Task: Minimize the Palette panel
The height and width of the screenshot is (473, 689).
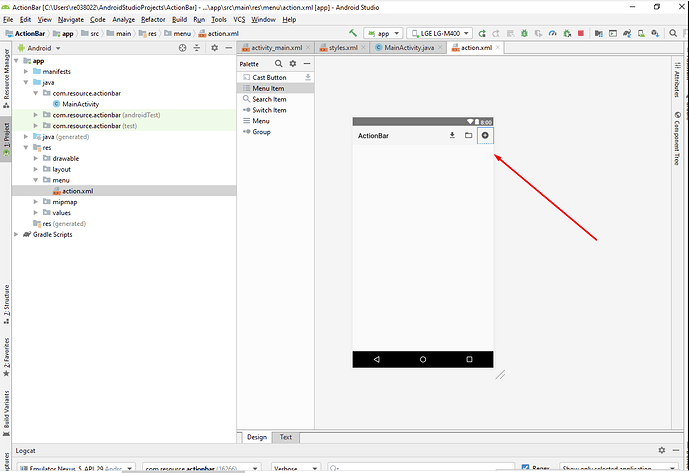Action: (x=307, y=64)
